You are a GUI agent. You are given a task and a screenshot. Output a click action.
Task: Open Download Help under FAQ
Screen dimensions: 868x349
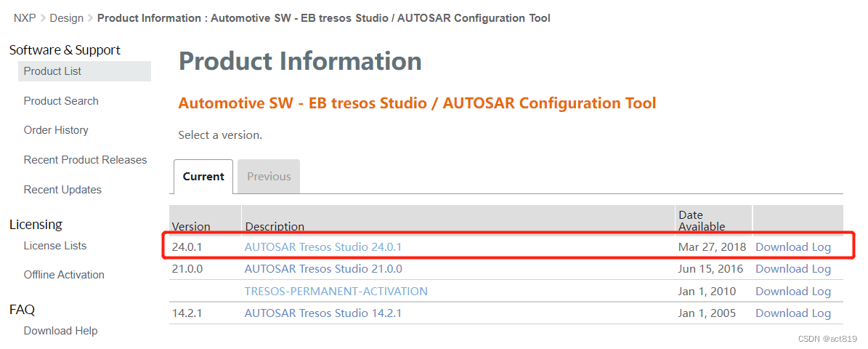pos(60,331)
